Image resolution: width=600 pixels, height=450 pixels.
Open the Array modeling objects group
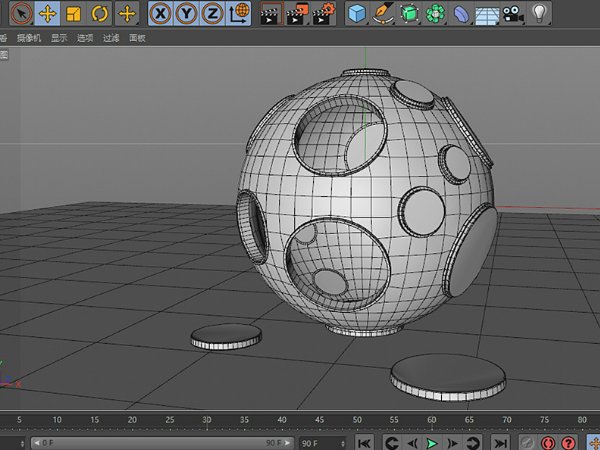coord(434,14)
